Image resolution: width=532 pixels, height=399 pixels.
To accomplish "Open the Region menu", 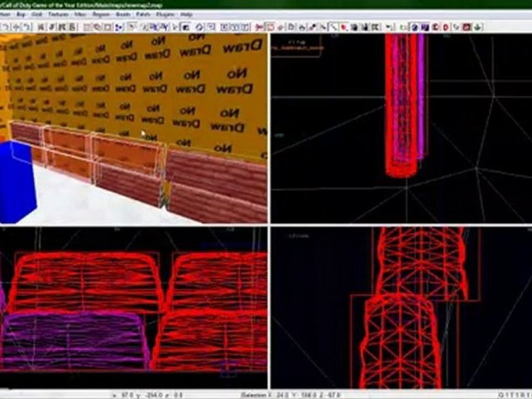I will tap(101, 14).
